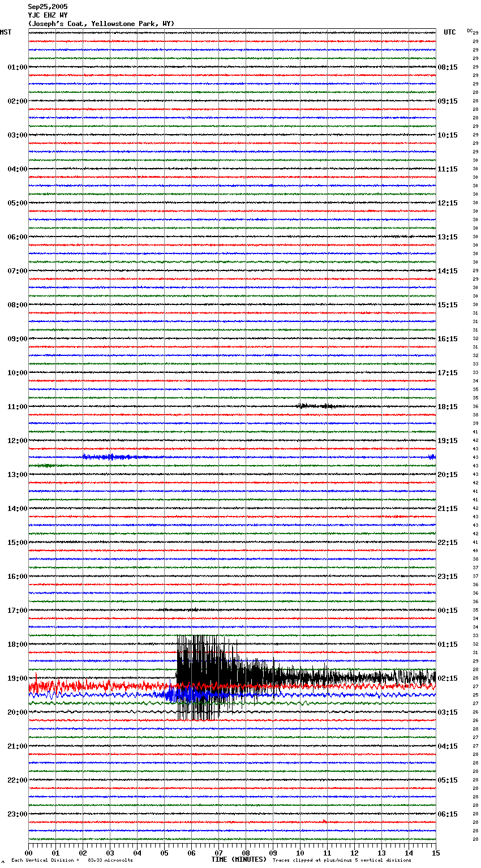Image resolution: width=481 pixels, height=868 pixels.
Task: Click the 02:15 UTC time label
Action: 448,678
